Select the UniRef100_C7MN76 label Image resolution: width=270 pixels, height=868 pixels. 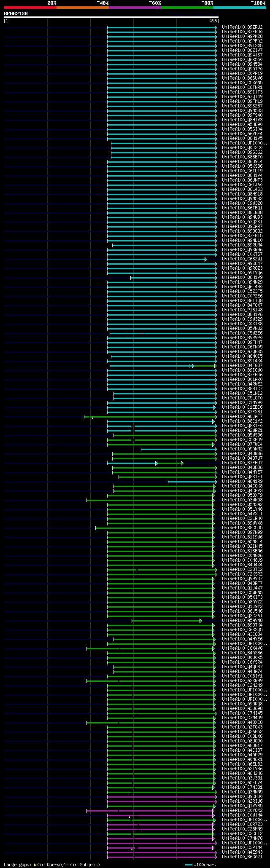(242, 838)
